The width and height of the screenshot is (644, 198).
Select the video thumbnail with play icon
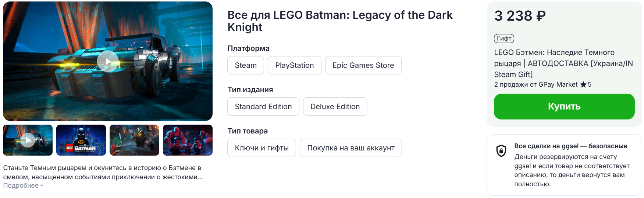point(28,140)
